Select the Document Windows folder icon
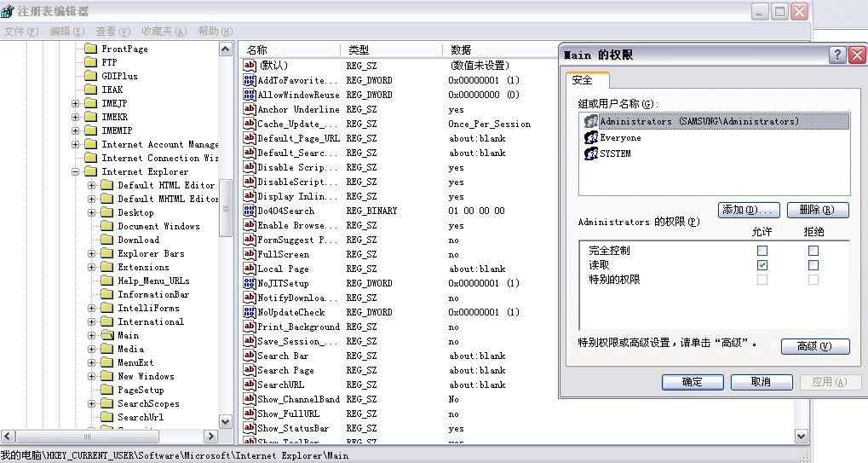 pyautogui.click(x=106, y=226)
